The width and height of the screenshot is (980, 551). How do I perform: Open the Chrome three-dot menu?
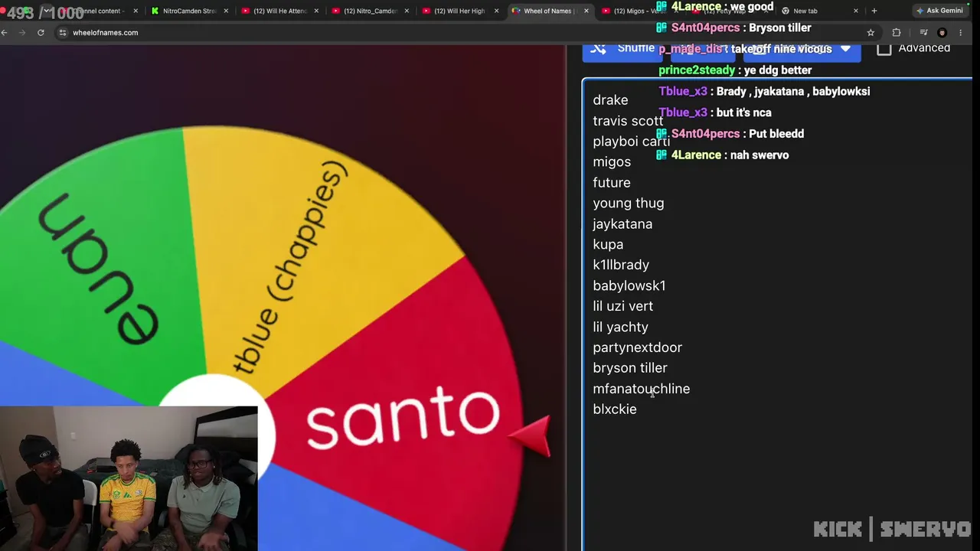pos(961,33)
